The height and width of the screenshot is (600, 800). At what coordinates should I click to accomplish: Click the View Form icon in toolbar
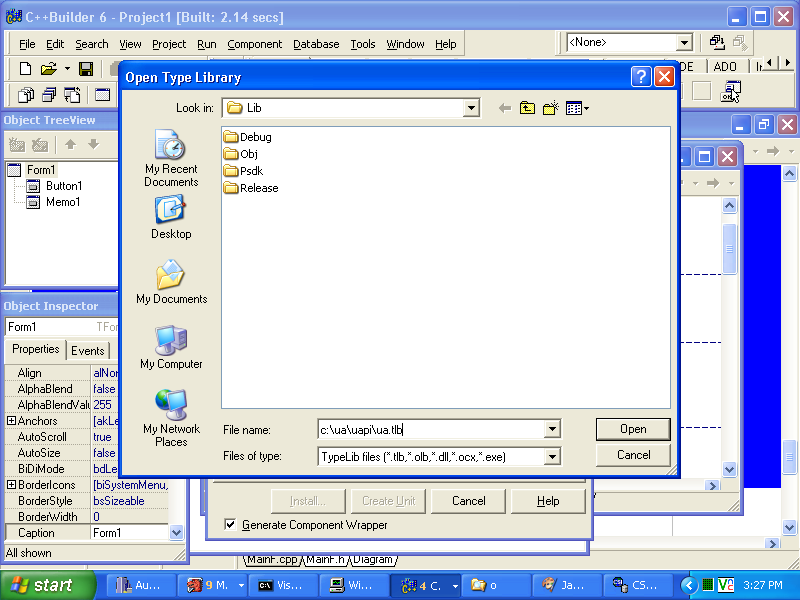coord(49,95)
